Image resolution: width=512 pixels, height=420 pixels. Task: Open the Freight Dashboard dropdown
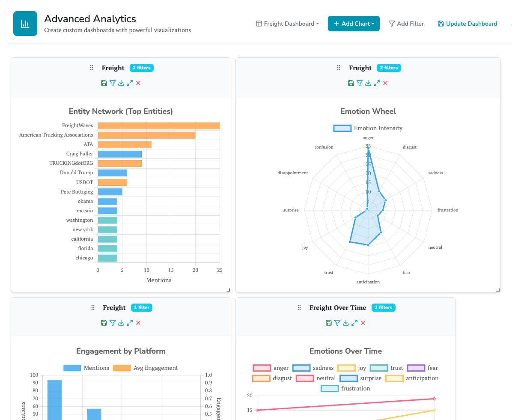[x=288, y=24]
